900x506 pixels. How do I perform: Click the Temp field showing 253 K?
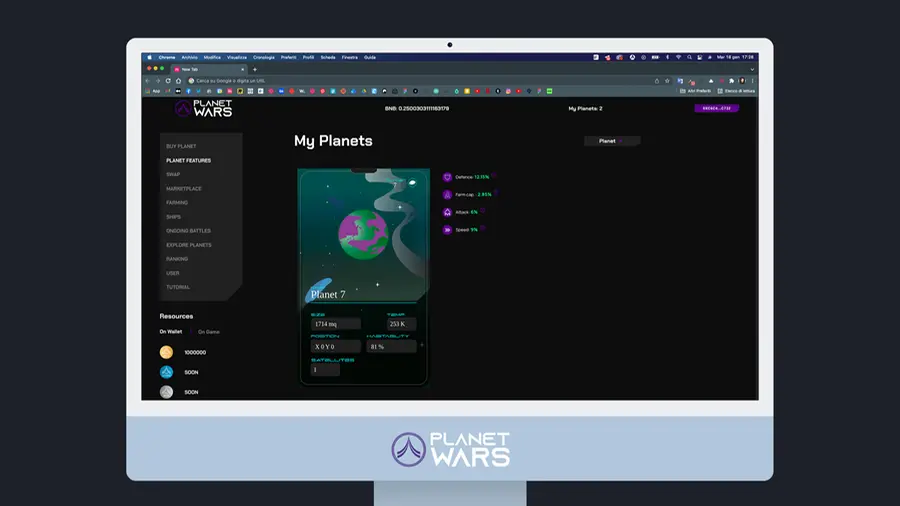tap(401, 324)
